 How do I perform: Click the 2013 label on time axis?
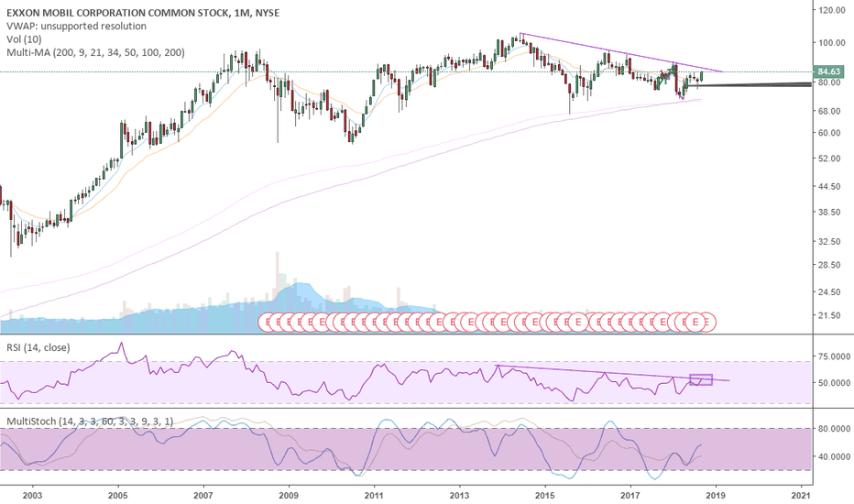[459, 495]
